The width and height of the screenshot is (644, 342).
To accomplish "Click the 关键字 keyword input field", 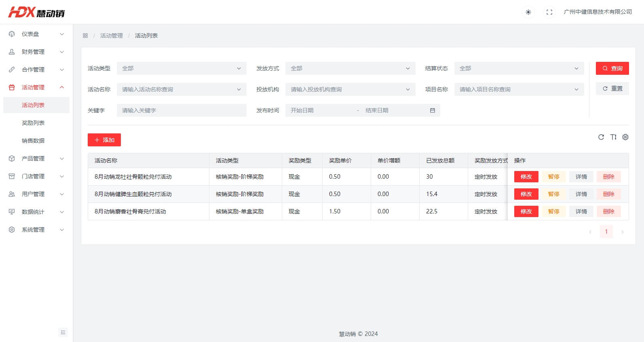I will point(181,110).
